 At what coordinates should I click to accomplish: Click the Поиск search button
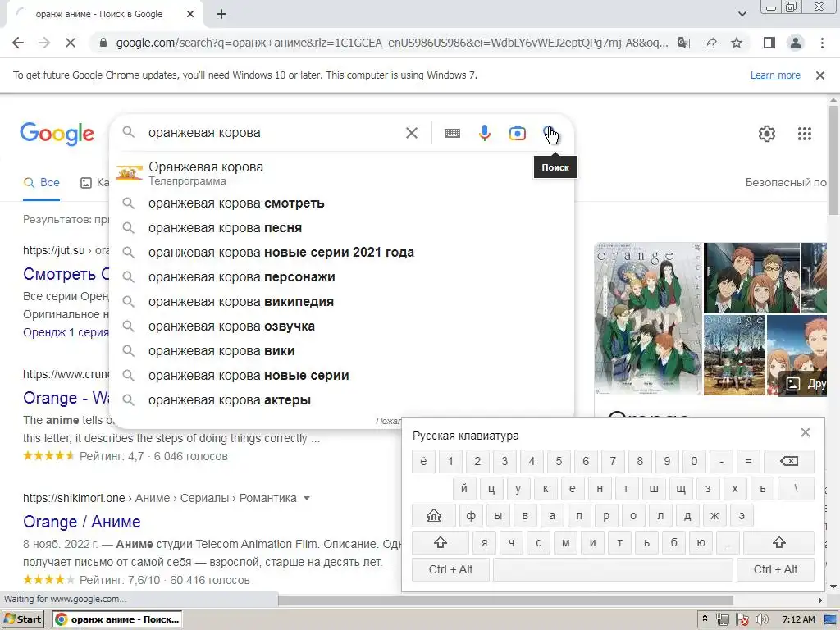click(550, 133)
